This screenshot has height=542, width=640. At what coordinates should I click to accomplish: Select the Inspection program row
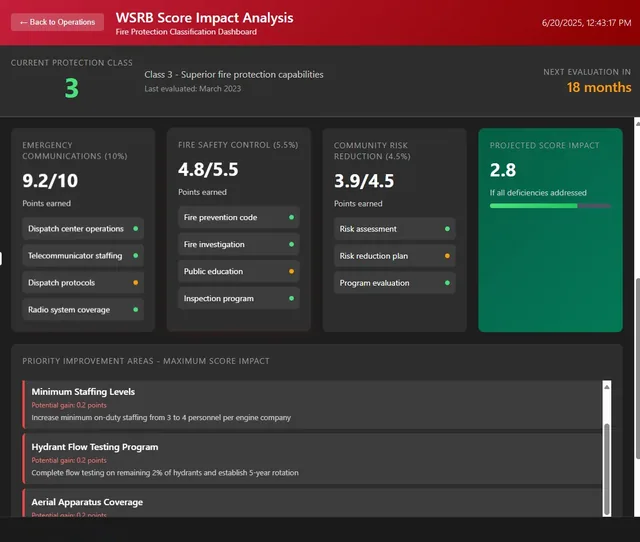(x=239, y=298)
